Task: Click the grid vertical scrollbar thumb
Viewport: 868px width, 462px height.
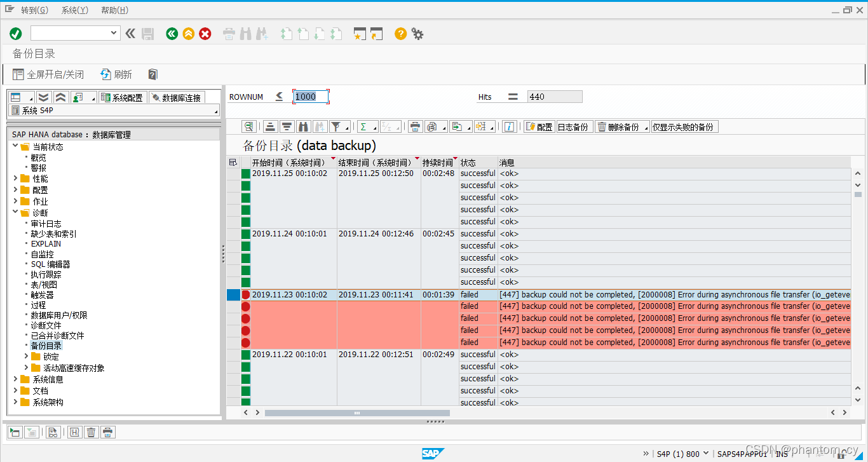Action: click(x=858, y=194)
